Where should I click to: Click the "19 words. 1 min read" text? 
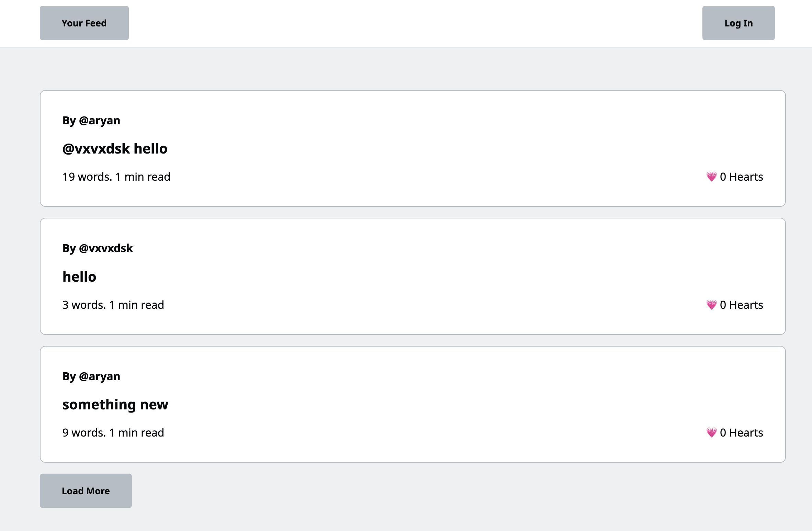[x=116, y=177]
